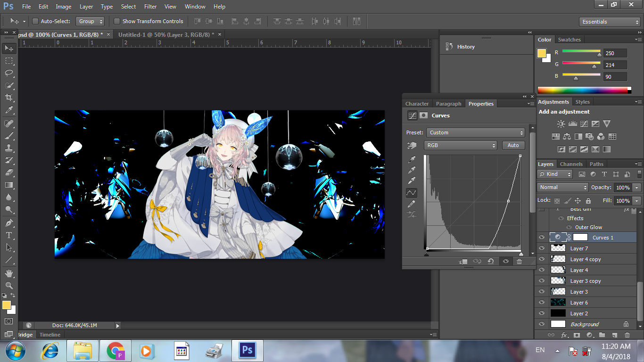
Task: Click the G value input field
Action: tap(615, 65)
